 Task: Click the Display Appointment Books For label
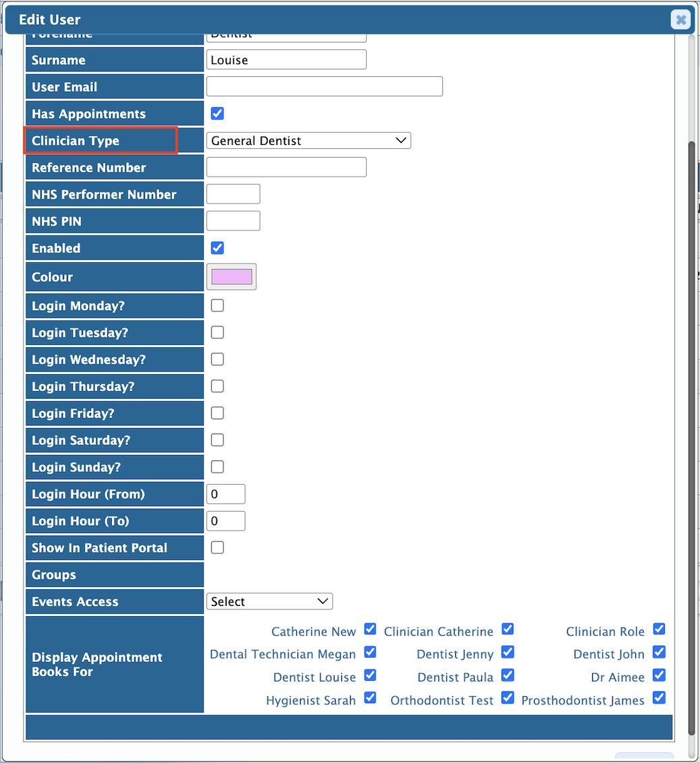pos(97,664)
